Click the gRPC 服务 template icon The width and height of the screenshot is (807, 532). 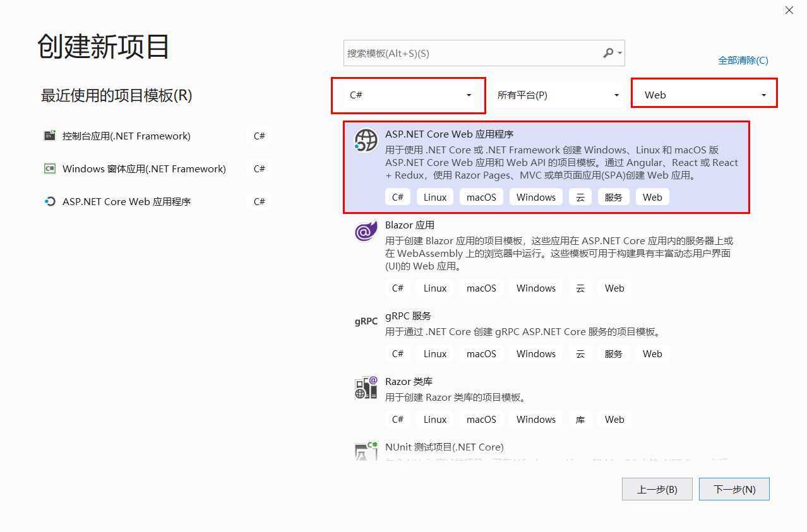tap(365, 321)
